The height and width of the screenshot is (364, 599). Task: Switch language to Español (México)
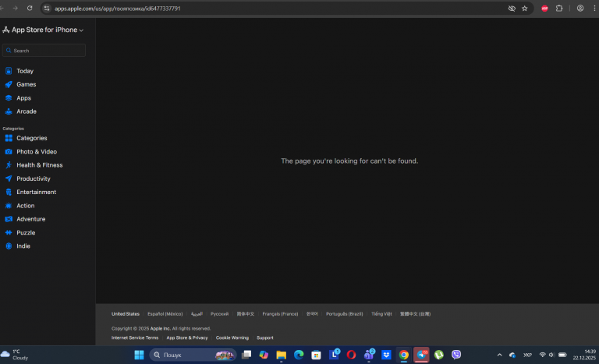click(165, 314)
